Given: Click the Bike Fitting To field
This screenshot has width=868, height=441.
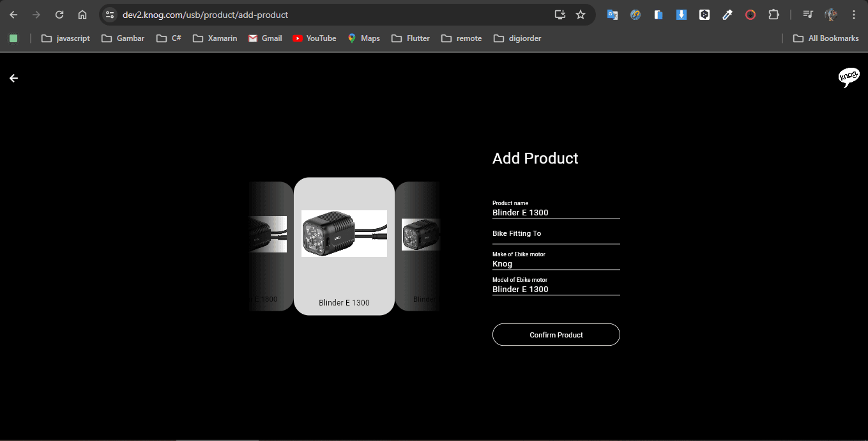Looking at the screenshot, I should pyautogui.click(x=556, y=235).
